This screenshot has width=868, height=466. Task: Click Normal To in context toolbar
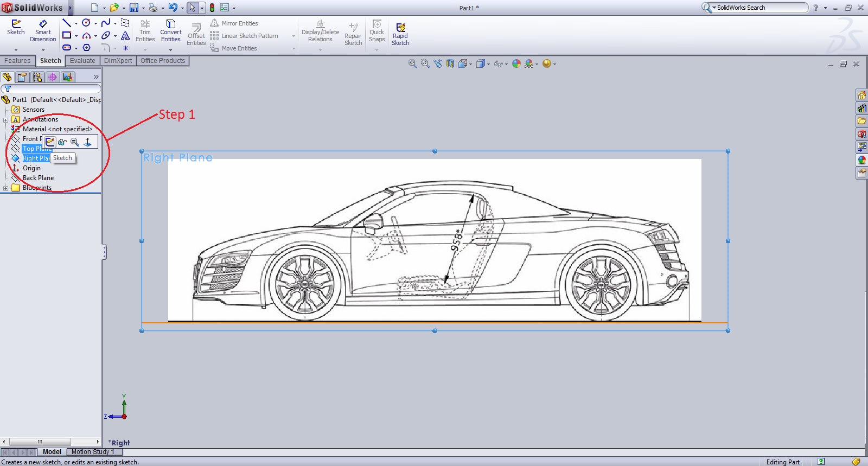tap(87, 142)
